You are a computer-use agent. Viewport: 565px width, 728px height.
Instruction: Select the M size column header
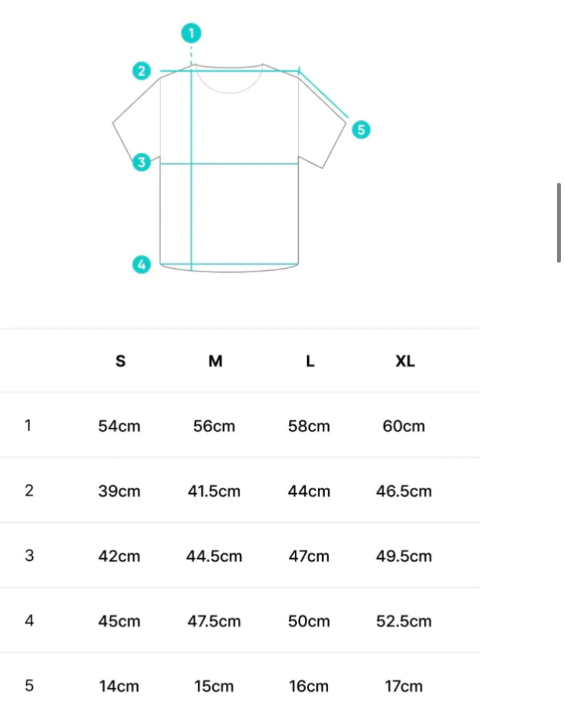215,361
